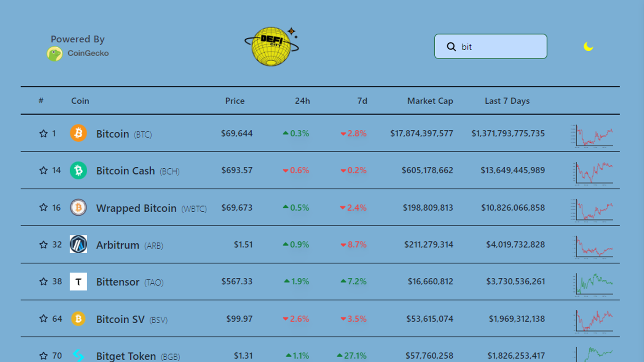Click the Bitcoin SV gold icon
This screenshot has height=362, width=644.
click(78, 319)
